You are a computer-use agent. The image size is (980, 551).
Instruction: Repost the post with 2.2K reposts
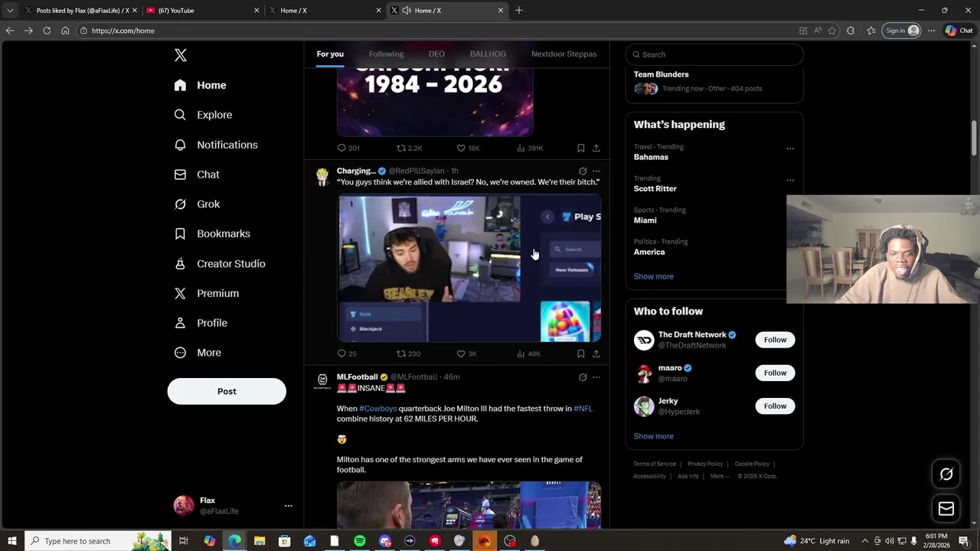tap(410, 148)
